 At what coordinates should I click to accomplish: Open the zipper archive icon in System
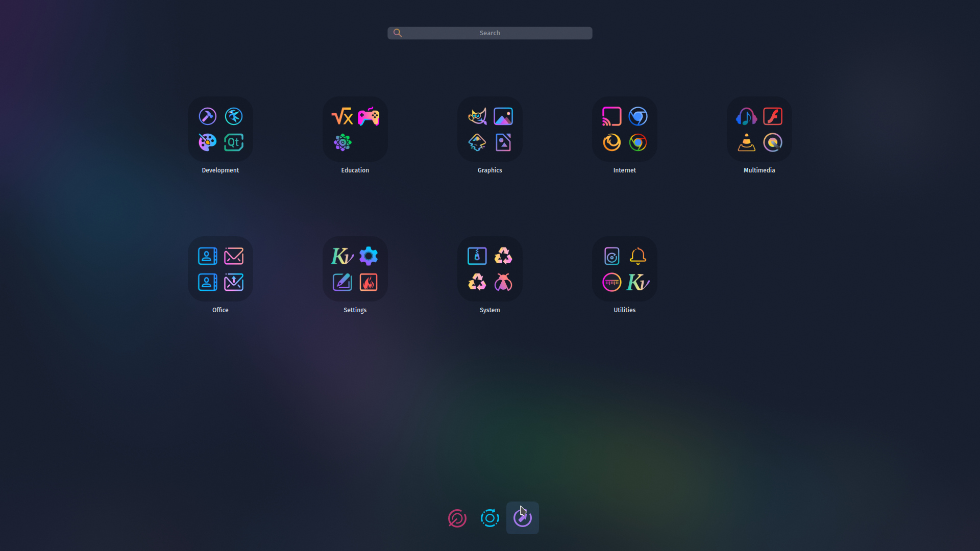point(477,256)
